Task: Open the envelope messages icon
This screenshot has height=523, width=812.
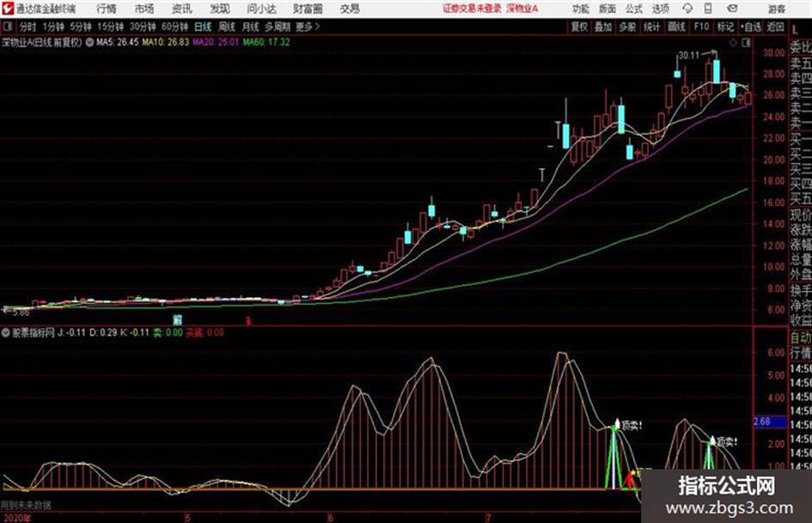Action: (x=732, y=9)
